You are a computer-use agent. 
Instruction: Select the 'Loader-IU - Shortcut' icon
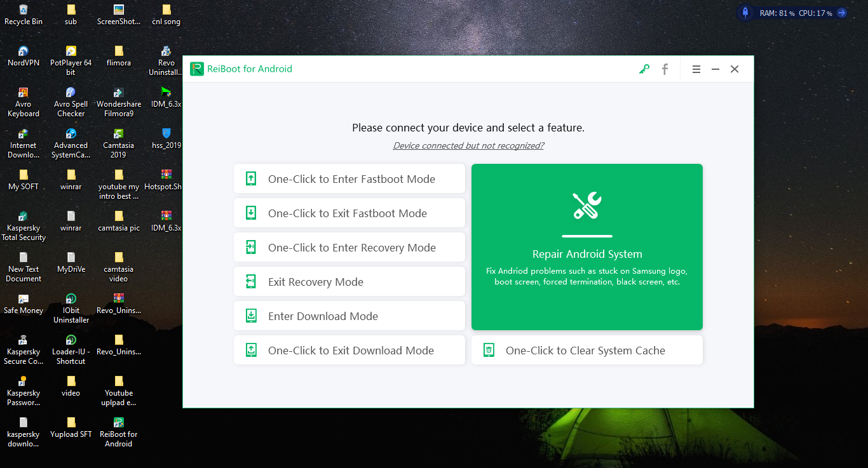point(71,350)
